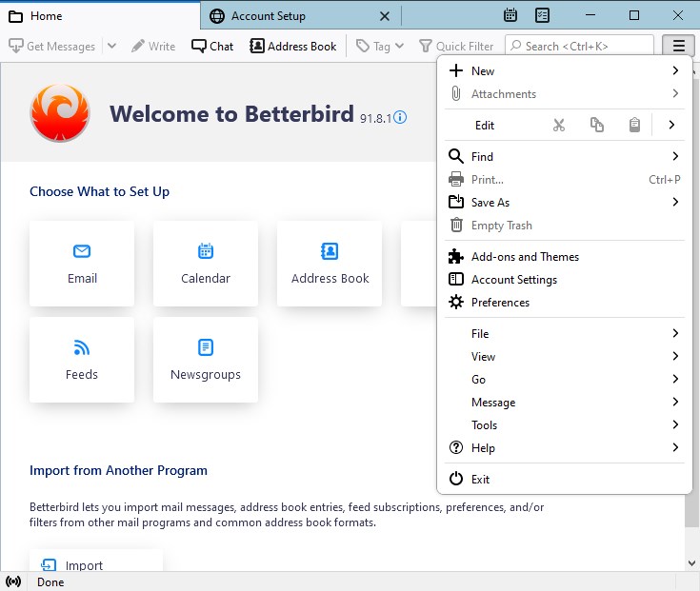Click the Done status bar text
Screen dimensions: 700x591
(x=50, y=582)
